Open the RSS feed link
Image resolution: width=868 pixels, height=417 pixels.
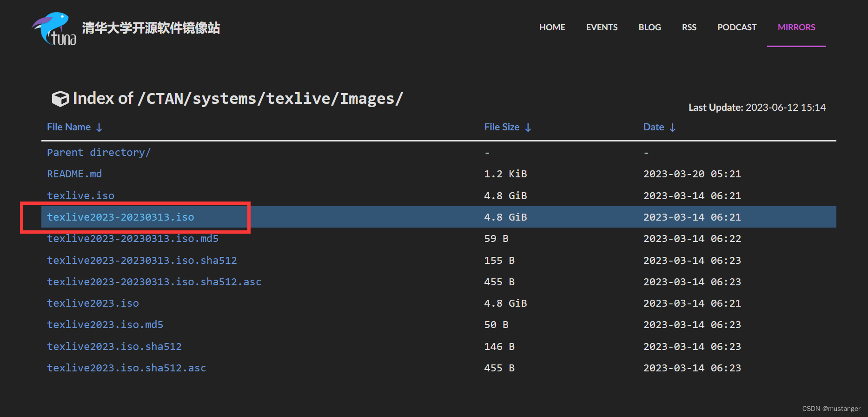click(x=689, y=27)
